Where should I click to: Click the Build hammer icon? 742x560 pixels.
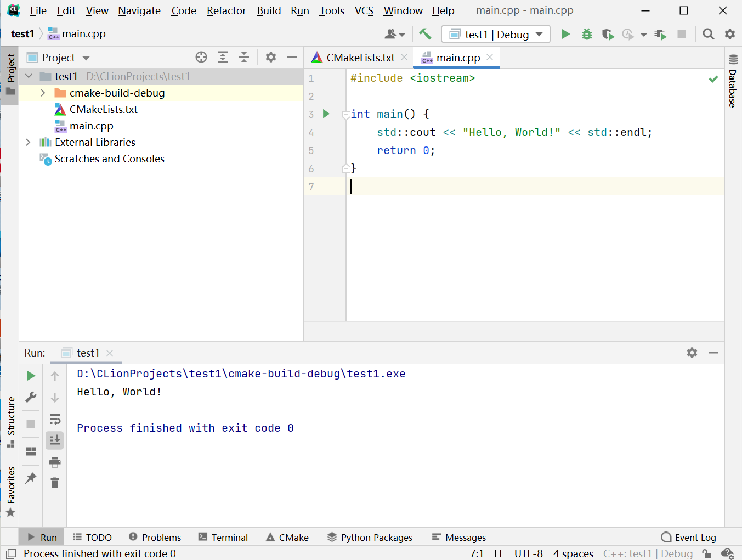pyautogui.click(x=425, y=34)
